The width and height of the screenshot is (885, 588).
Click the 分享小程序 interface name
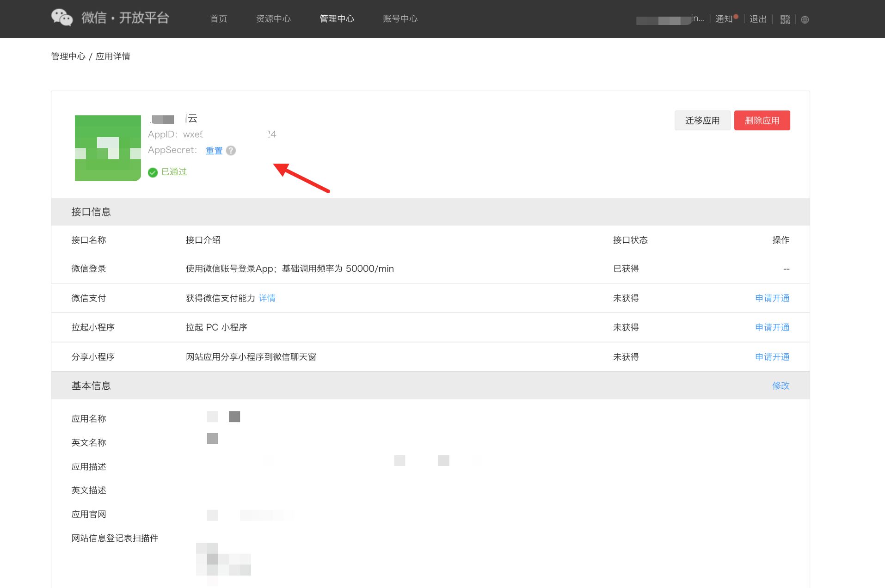click(x=93, y=357)
